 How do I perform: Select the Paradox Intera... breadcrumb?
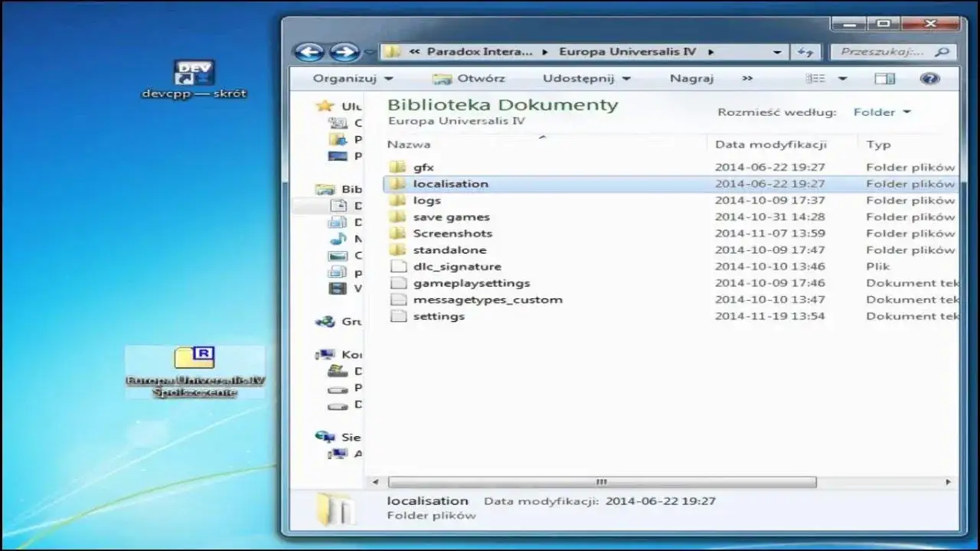point(479,52)
